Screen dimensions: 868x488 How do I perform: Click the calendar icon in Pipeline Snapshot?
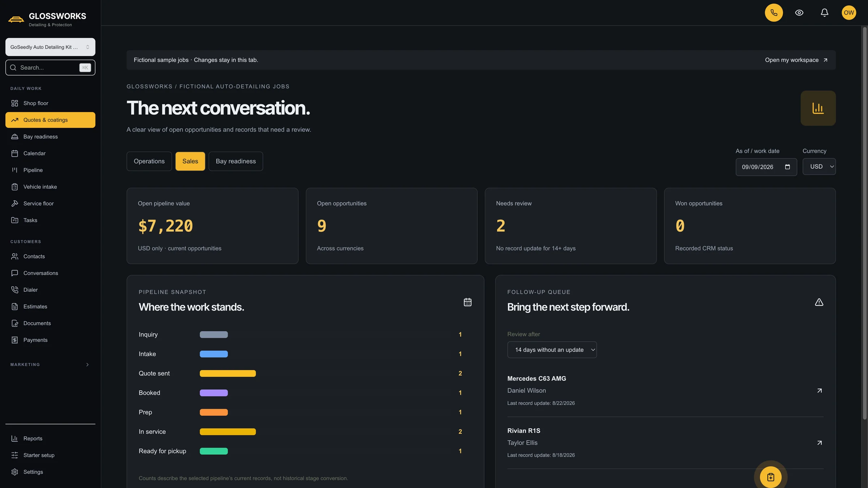pos(467,302)
